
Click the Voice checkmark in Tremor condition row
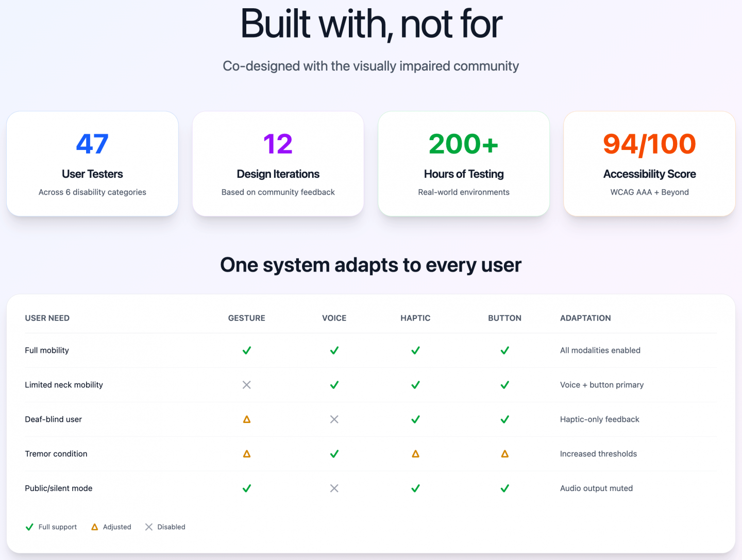pyautogui.click(x=334, y=454)
